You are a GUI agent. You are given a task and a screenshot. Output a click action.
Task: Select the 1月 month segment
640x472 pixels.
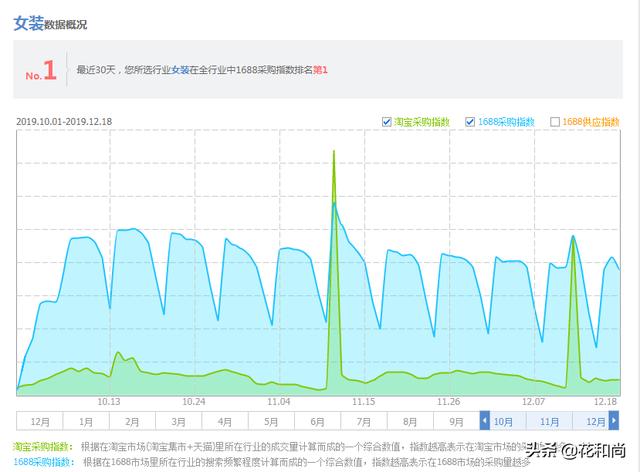(86, 421)
